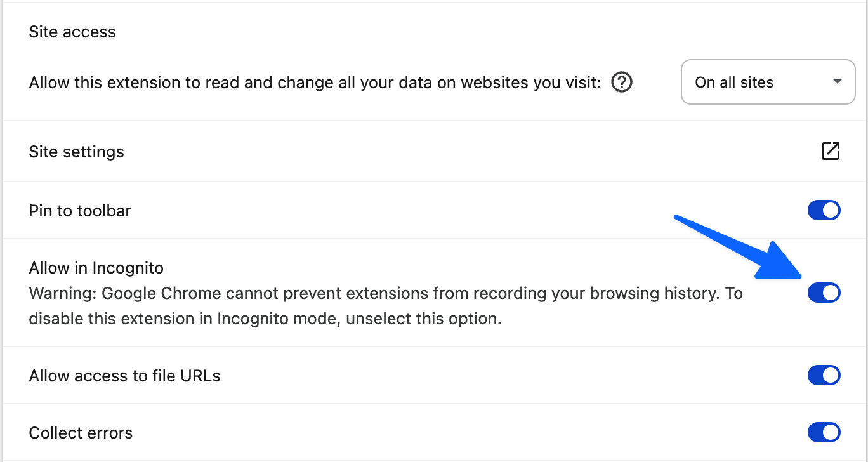The image size is (868, 462).
Task: Toggle Allow access to file URLs off
Action: 824,375
